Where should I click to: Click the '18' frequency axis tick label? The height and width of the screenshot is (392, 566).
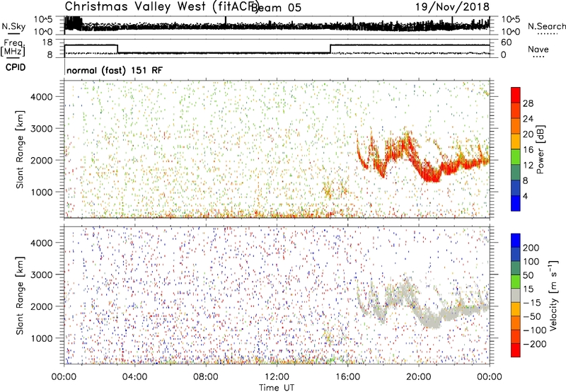tap(47, 42)
